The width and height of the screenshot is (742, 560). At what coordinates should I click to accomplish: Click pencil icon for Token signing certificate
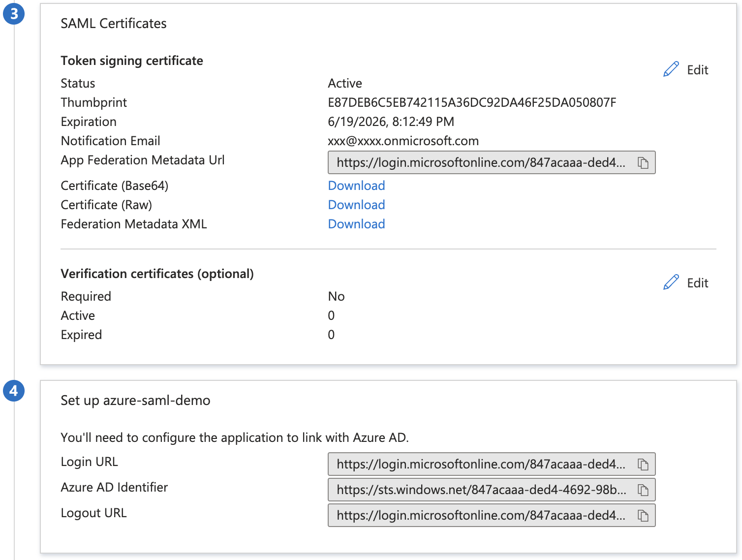click(x=671, y=69)
